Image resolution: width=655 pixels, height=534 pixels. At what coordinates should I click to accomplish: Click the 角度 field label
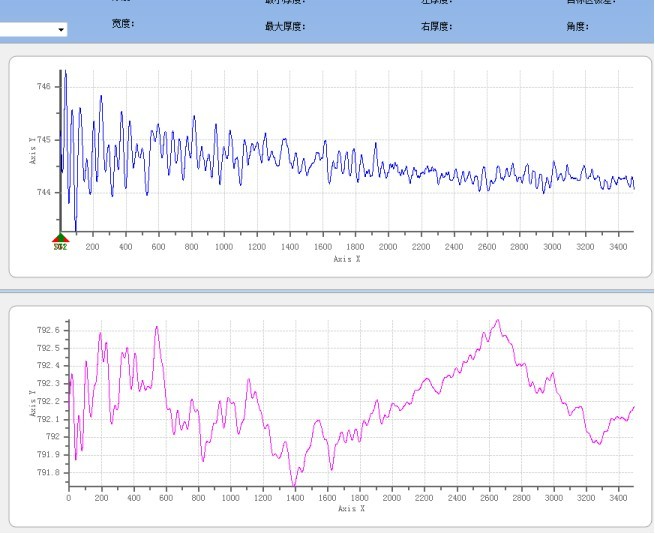tap(577, 27)
